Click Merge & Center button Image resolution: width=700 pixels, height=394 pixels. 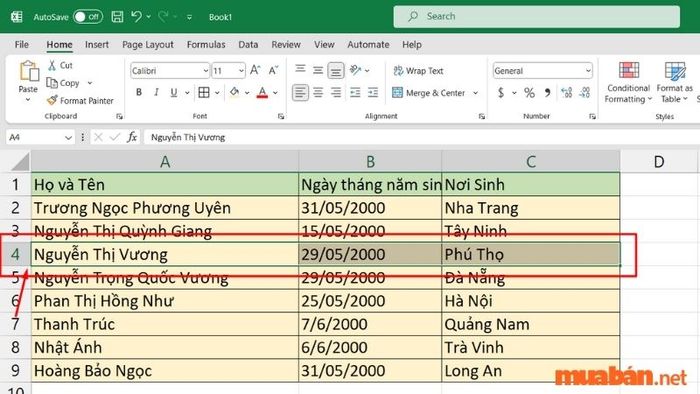click(429, 93)
